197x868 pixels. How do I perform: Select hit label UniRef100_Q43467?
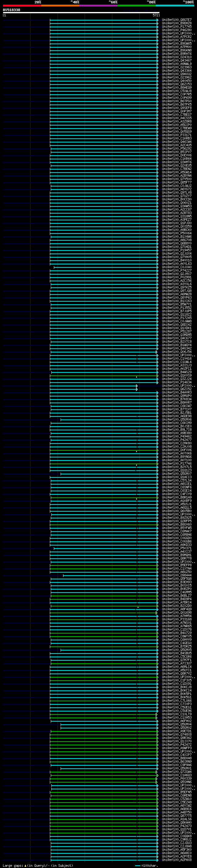point(177,60)
